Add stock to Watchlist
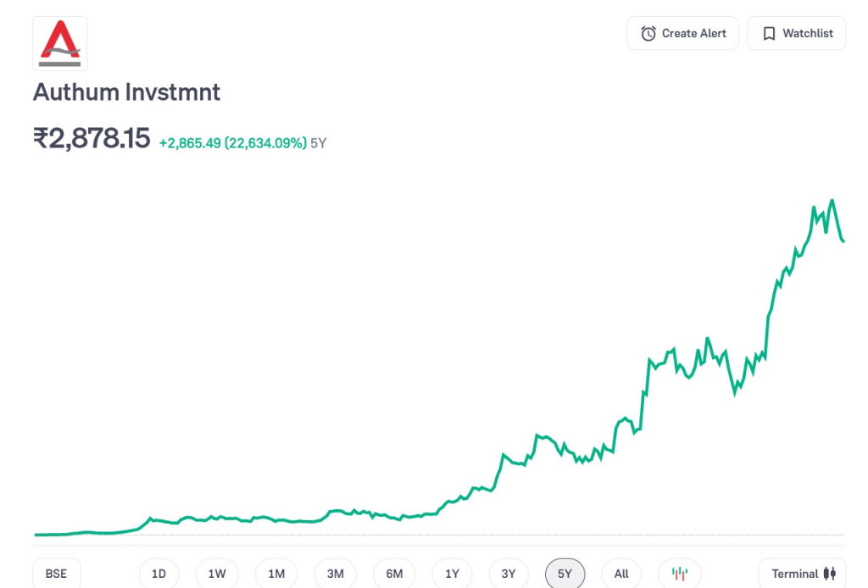The height and width of the screenshot is (588, 868). tap(797, 34)
